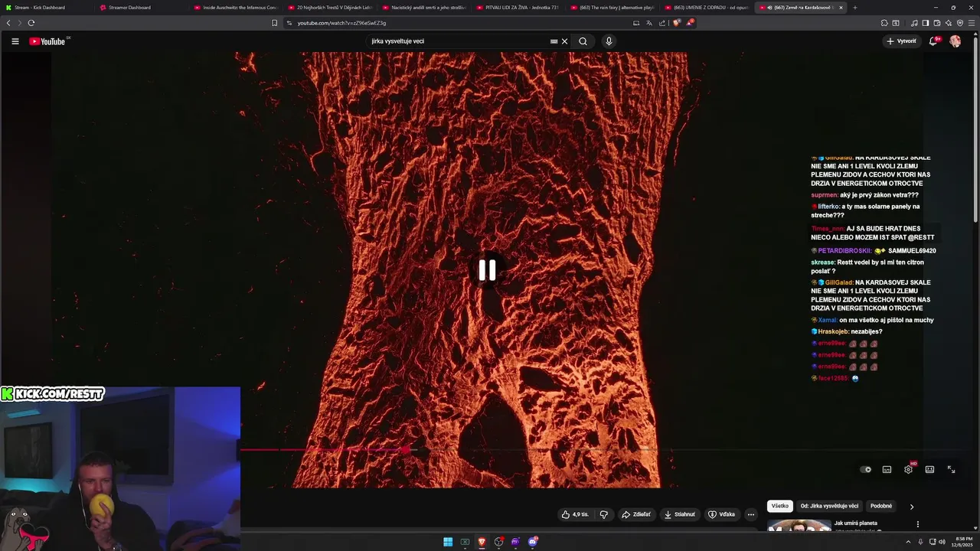The image size is (980, 551).
Task: Click the Vytvoriť create button
Action: [901, 41]
